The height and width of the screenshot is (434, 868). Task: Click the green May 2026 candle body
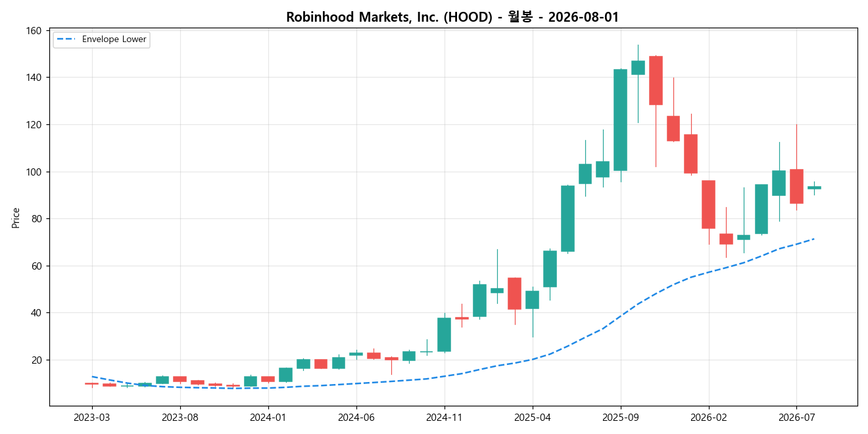pyautogui.click(x=761, y=209)
